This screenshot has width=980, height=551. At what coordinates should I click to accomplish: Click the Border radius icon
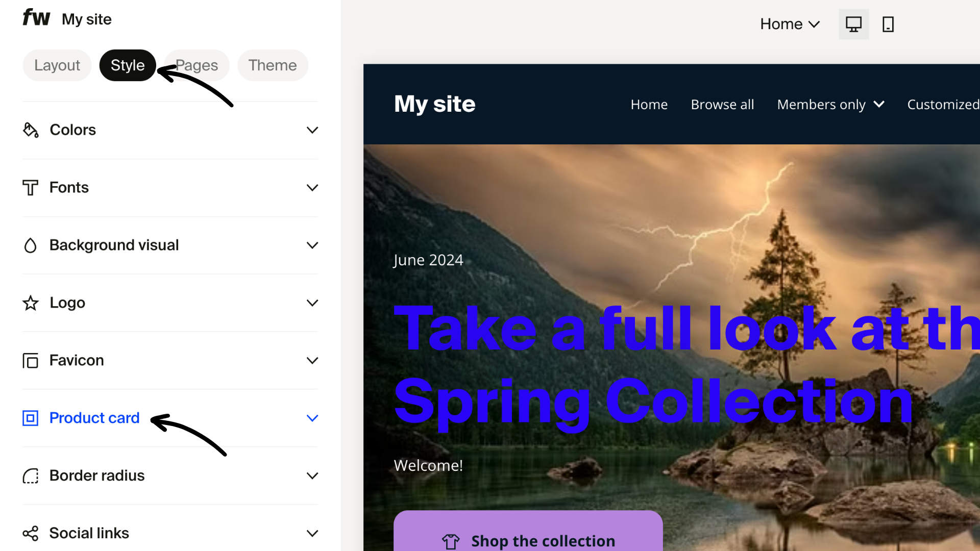click(31, 476)
